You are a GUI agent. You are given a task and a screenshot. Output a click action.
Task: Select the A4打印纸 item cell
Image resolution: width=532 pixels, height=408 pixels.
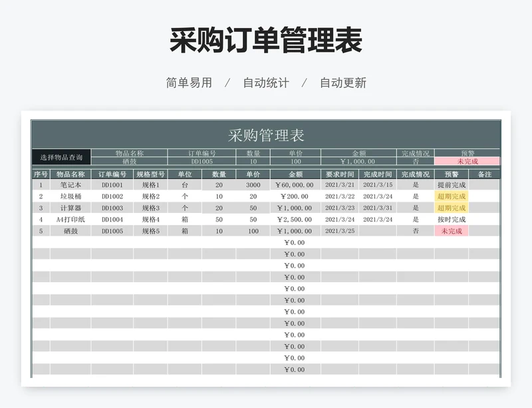pyautogui.click(x=70, y=220)
